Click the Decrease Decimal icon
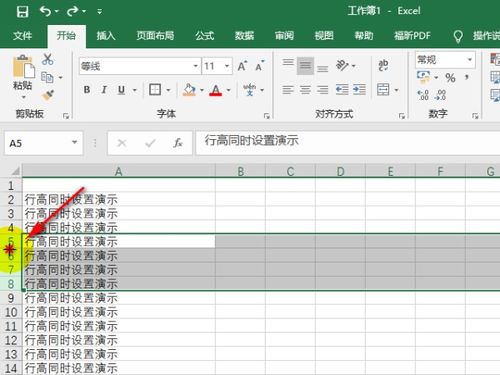This screenshot has height=375, width=500. (440, 95)
